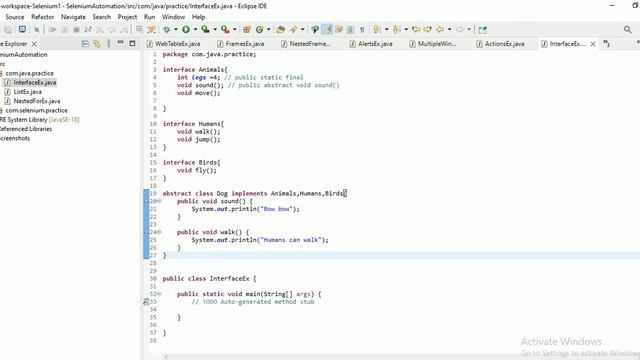The height and width of the screenshot is (360, 640).
Task: Click the Last Edit Location icon
Action: tap(416, 29)
